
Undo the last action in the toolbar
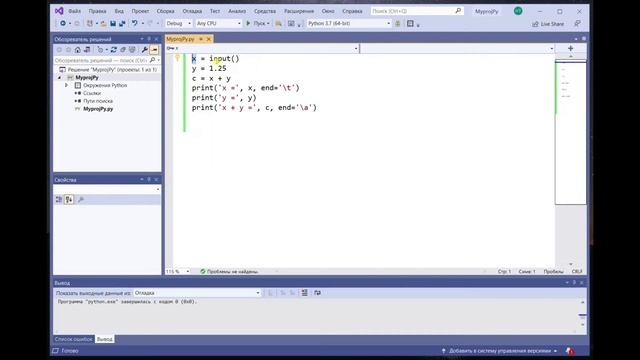(x=134, y=24)
